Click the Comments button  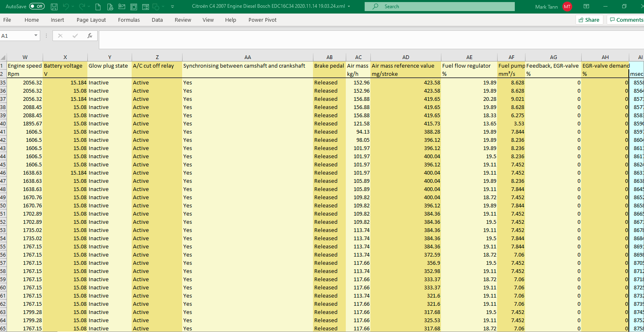click(x=626, y=20)
